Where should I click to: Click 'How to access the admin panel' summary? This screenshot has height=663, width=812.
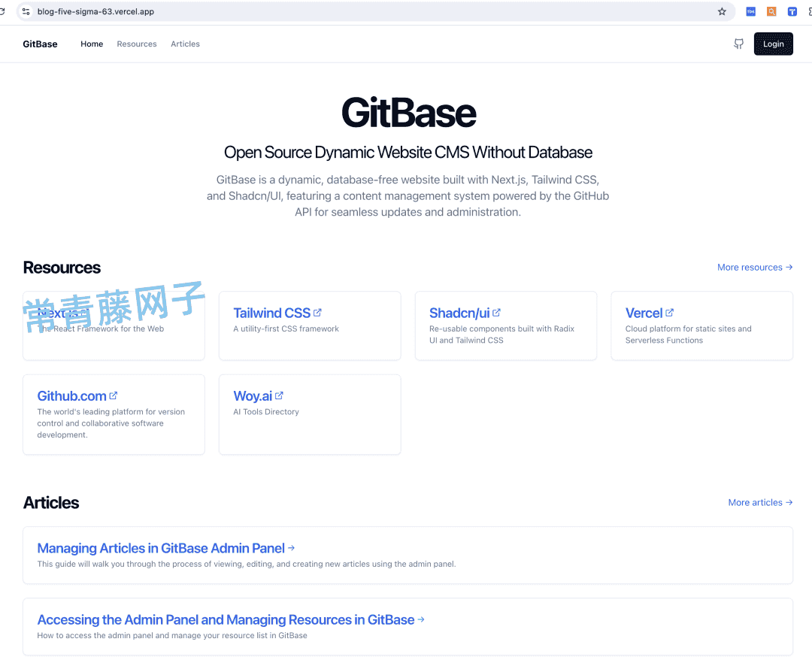172,635
